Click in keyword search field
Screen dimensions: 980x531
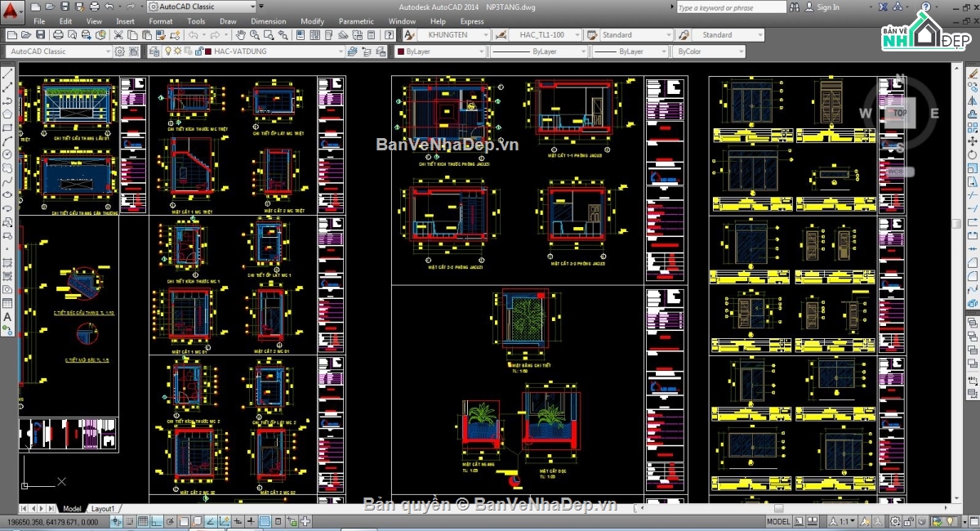pyautogui.click(x=731, y=7)
